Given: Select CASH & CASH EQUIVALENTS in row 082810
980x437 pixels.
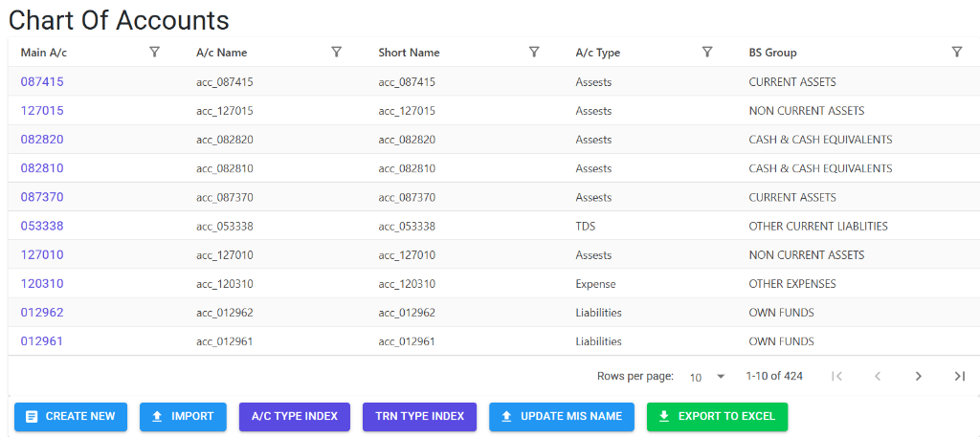Looking at the screenshot, I should pos(820,168).
